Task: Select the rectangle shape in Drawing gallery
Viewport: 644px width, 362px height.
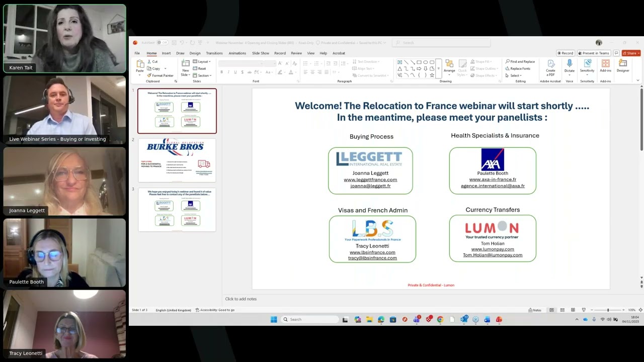Action: coord(419,62)
